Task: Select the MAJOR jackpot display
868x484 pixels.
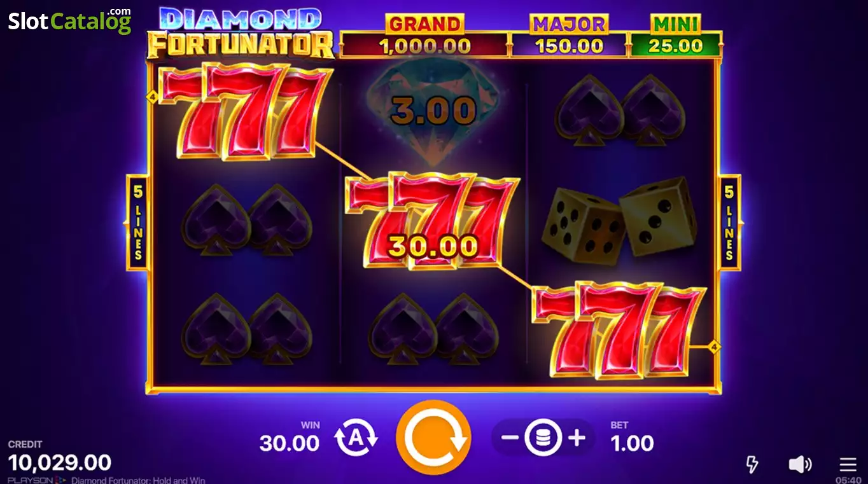Action: pos(569,36)
